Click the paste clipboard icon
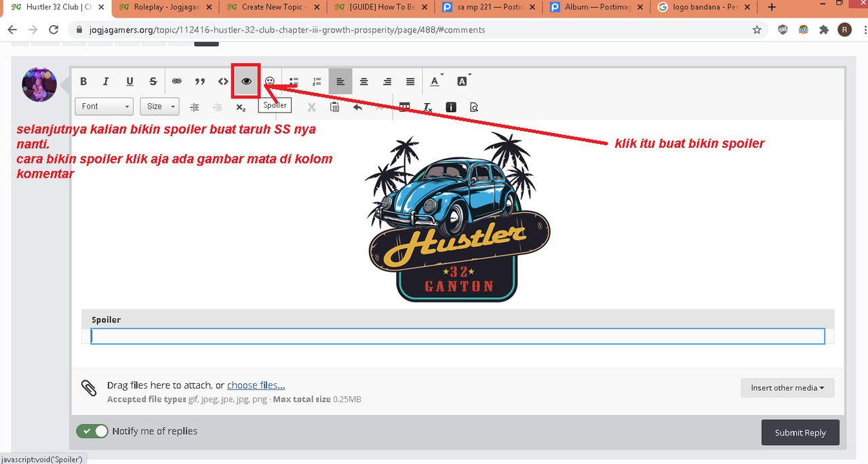 point(334,107)
